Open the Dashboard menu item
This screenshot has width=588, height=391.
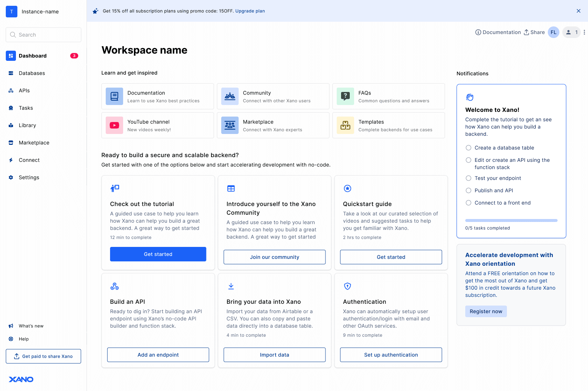[43, 56]
